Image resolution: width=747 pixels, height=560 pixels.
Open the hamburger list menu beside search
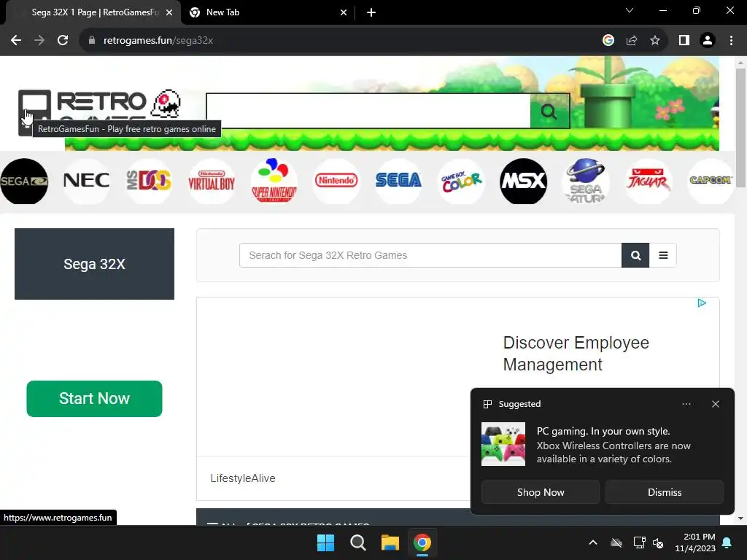pyautogui.click(x=663, y=255)
